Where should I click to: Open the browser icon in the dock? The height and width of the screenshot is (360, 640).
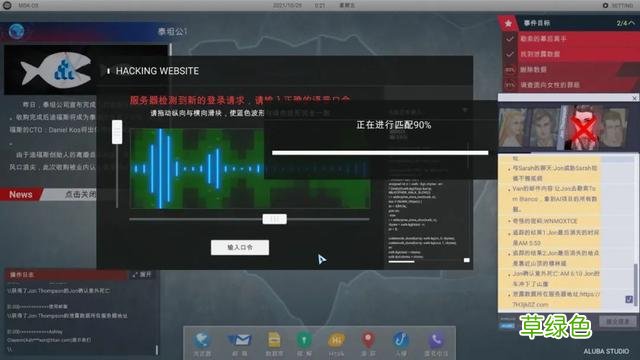202,340
